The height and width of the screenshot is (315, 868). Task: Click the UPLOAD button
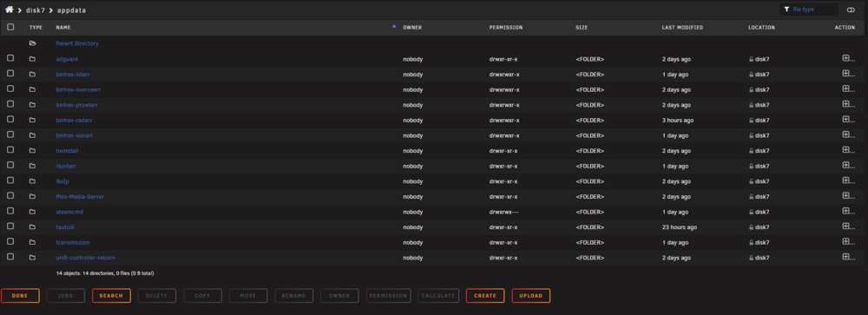click(x=531, y=296)
